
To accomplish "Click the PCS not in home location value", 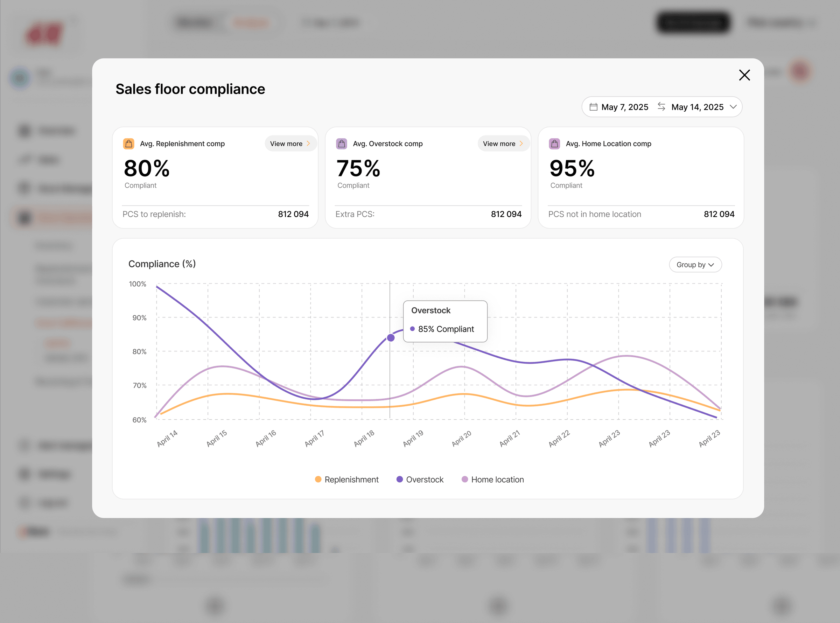I will click(719, 214).
